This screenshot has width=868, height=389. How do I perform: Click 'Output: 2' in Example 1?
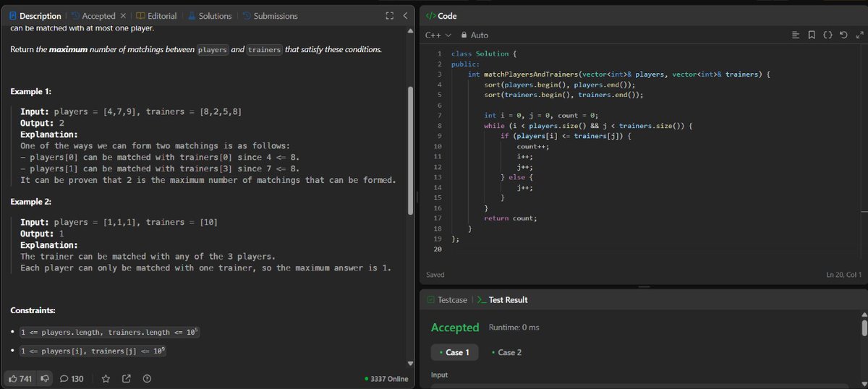(x=43, y=124)
